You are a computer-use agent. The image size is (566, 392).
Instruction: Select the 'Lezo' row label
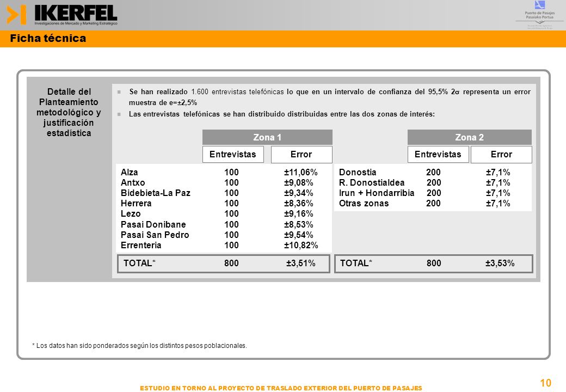(131, 213)
